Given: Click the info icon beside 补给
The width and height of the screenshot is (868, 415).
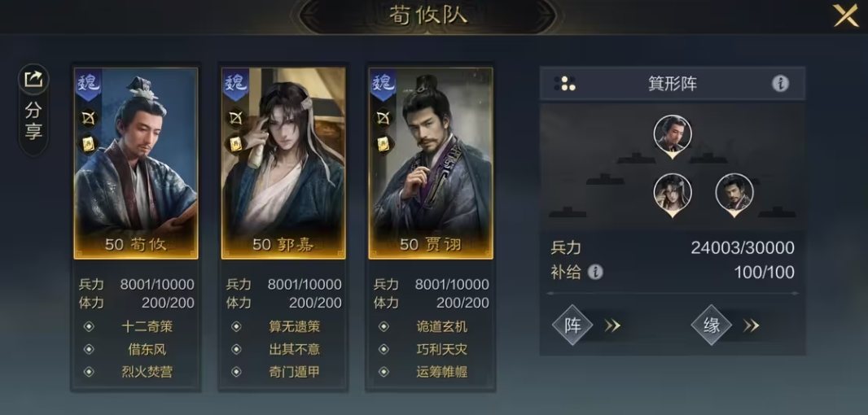Looking at the screenshot, I should (595, 272).
